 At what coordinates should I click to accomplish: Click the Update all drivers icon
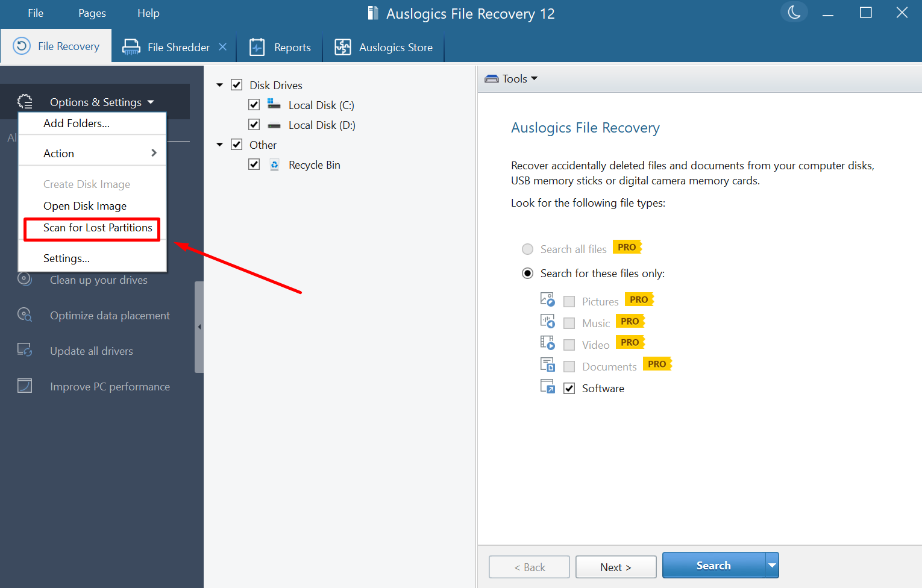pyautogui.click(x=25, y=349)
